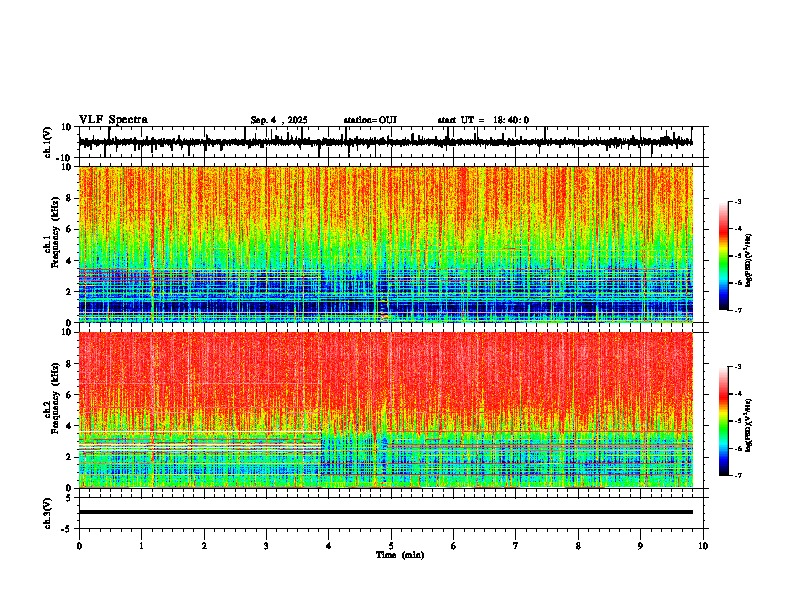Click the ch.1 'Frequency (kHz)' axis label

click(55, 233)
